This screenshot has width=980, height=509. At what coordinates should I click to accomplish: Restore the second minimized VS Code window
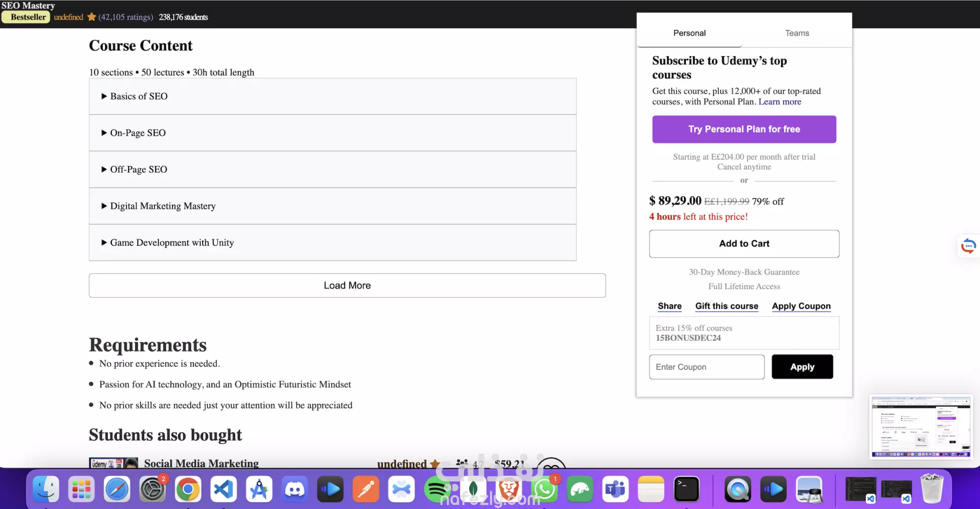pyautogui.click(x=896, y=490)
